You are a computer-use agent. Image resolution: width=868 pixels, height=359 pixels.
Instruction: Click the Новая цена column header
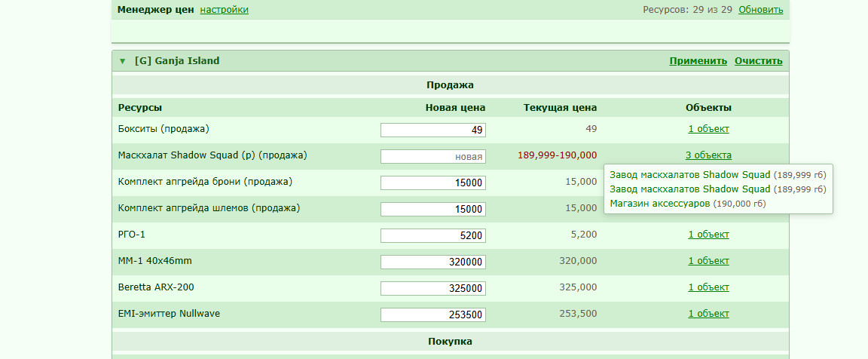(456, 108)
